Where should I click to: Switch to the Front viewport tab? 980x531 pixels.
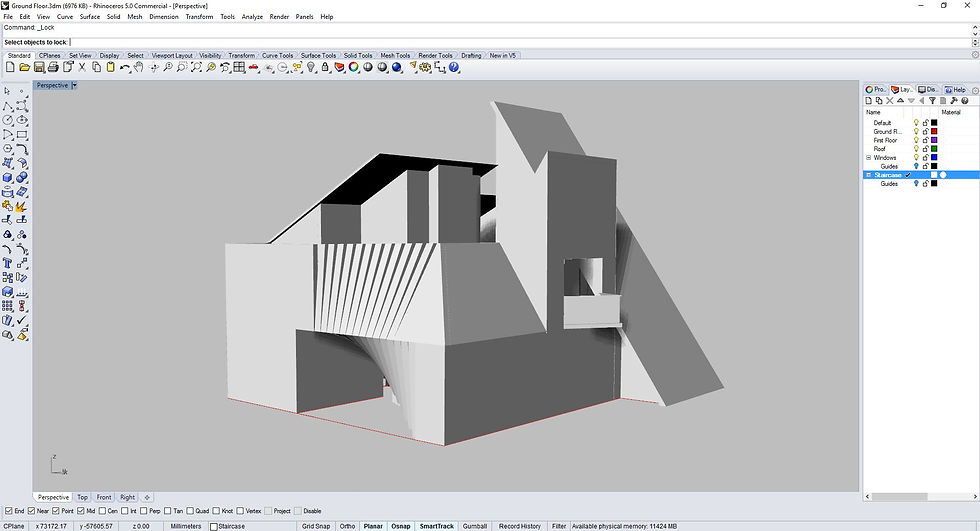pos(104,497)
